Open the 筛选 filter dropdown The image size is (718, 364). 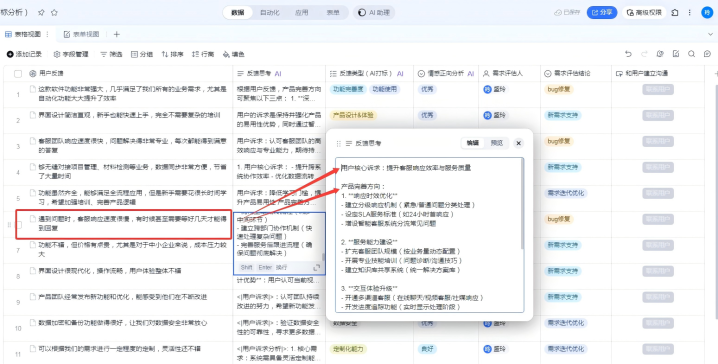click(111, 54)
